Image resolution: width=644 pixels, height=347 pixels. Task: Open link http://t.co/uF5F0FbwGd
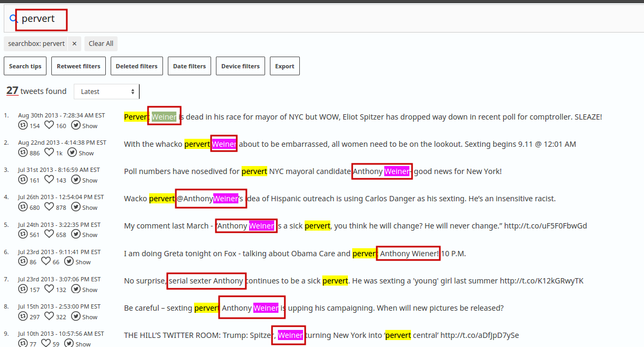coord(545,226)
